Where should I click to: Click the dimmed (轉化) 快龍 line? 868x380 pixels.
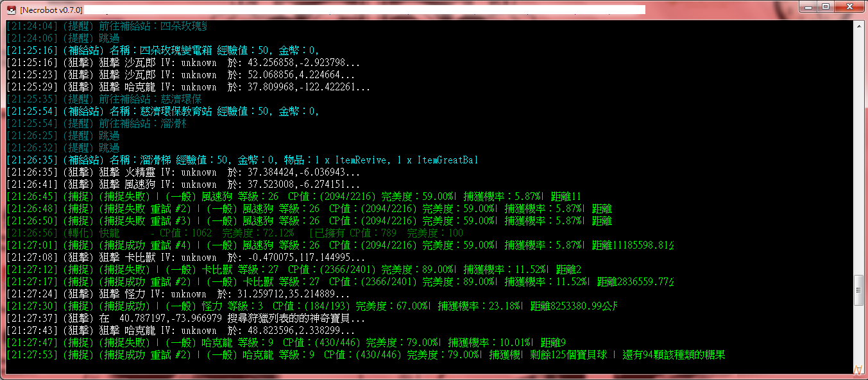point(235,233)
